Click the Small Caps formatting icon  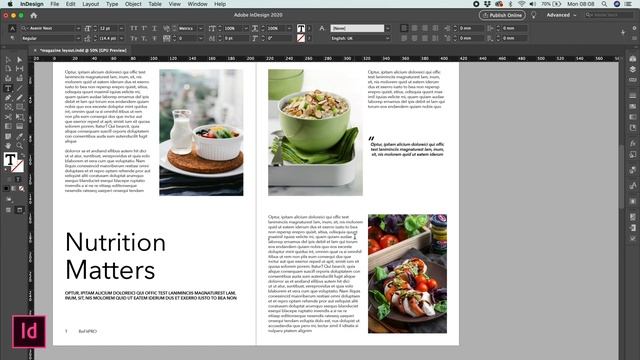(134, 38)
